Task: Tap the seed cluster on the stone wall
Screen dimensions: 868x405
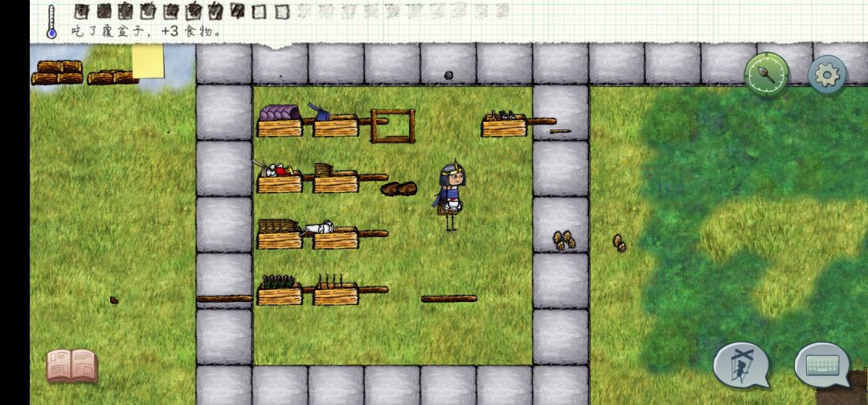Action: (x=563, y=240)
